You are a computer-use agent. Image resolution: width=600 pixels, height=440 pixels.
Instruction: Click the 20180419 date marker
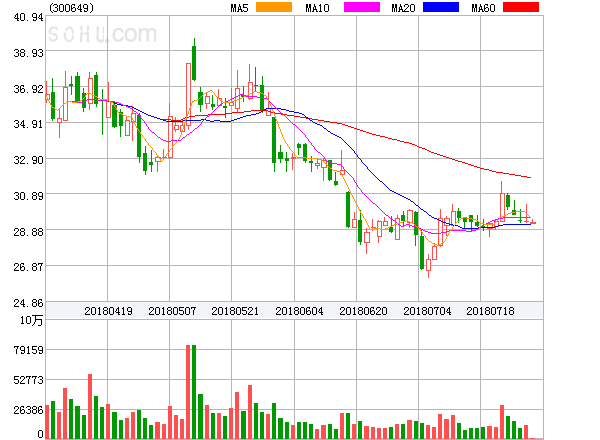[108, 311]
